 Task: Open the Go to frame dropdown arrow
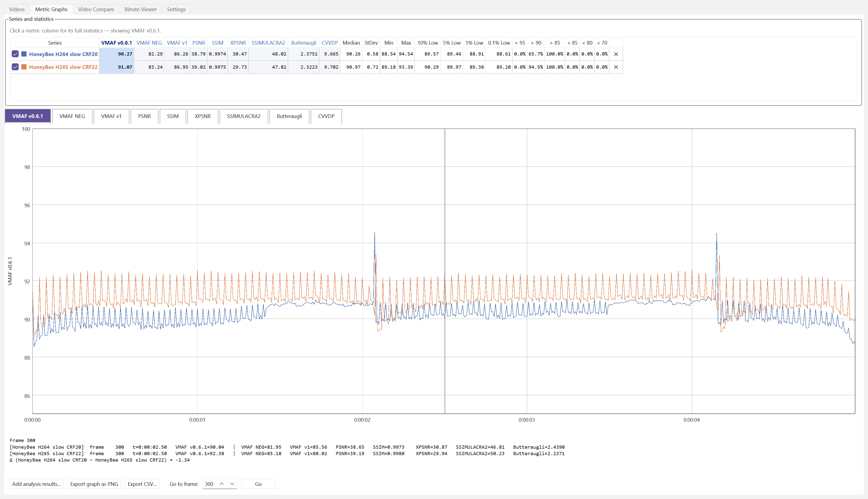pyautogui.click(x=232, y=484)
